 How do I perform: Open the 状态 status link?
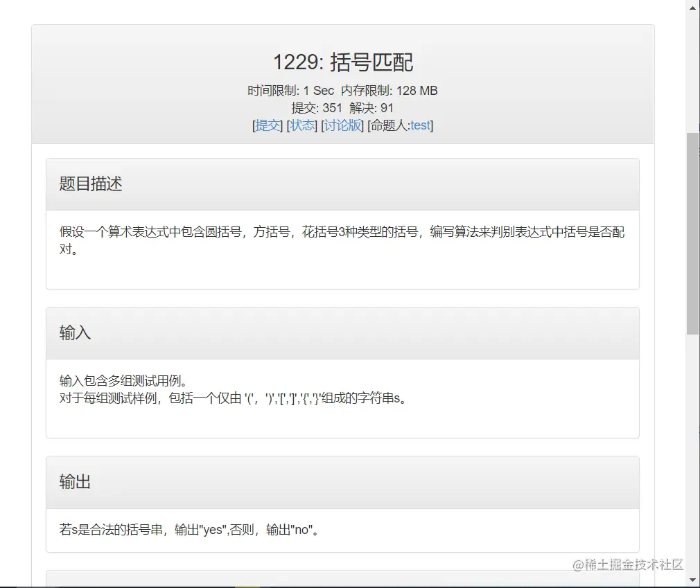click(302, 125)
